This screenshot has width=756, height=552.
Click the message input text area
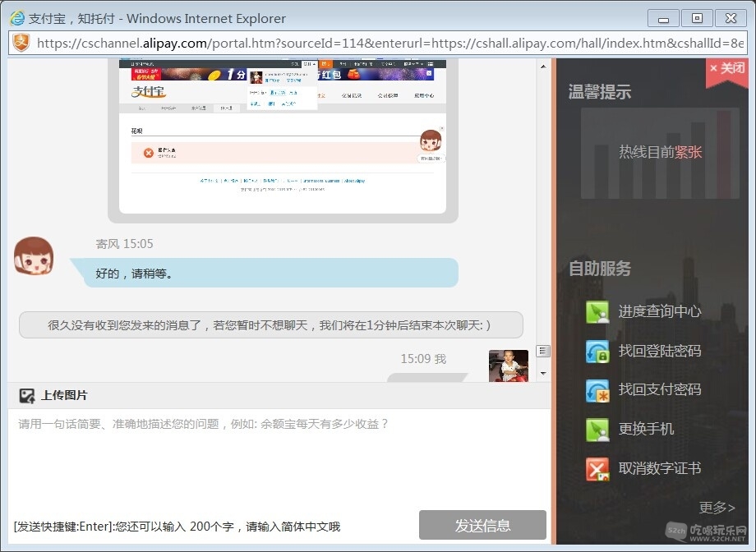tap(279, 458)
